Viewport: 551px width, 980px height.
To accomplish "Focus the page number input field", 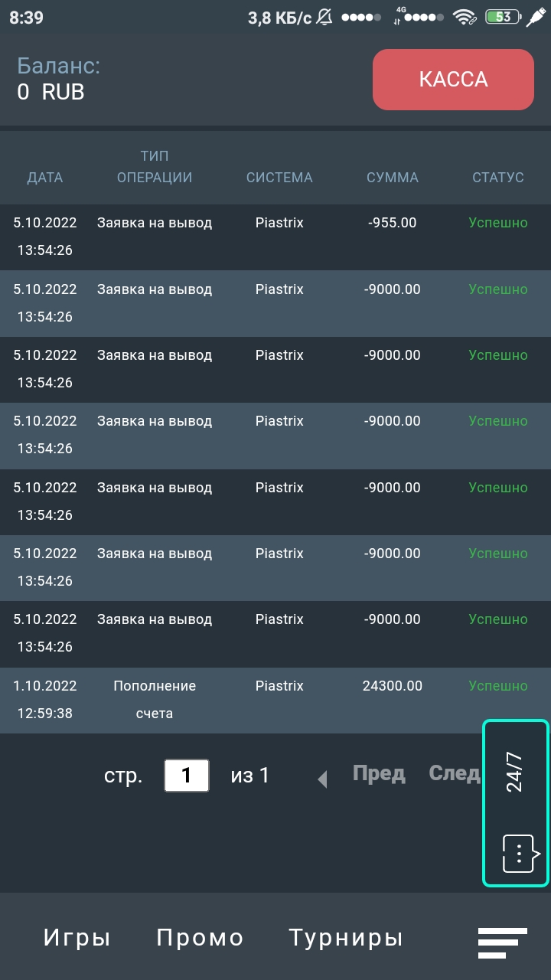I will point(186,776).
